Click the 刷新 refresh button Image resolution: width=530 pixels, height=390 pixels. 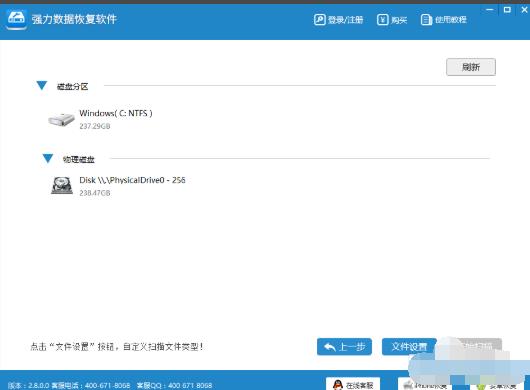(x=471, y=67)
